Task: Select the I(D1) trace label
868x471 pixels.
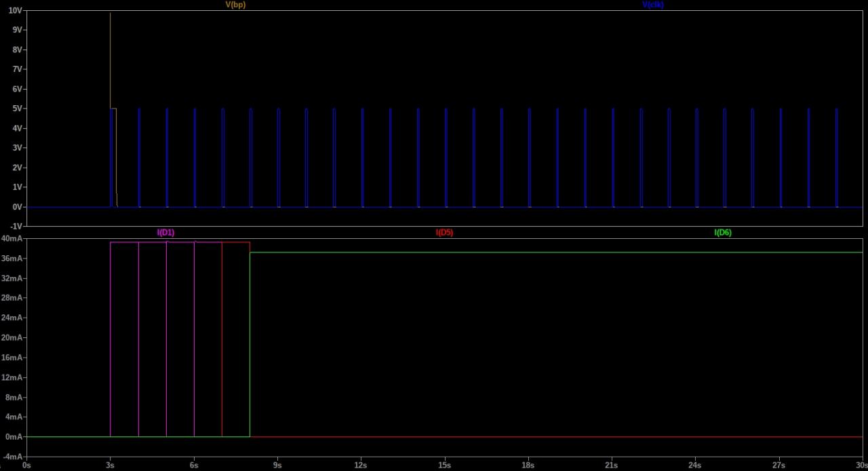Action: click(x=166, y=233)
